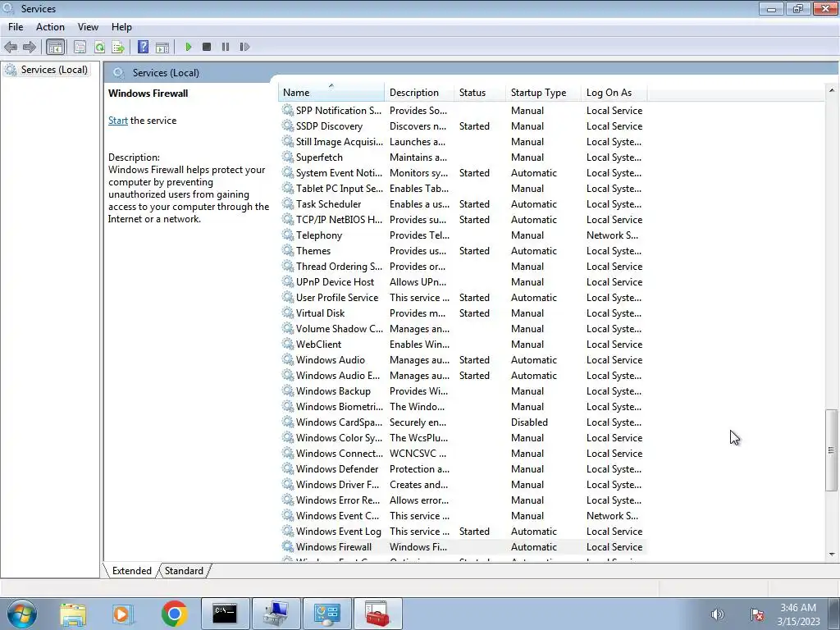Click the Export List toolbar icon
The image size is (840, 630).
click(118, 47)
